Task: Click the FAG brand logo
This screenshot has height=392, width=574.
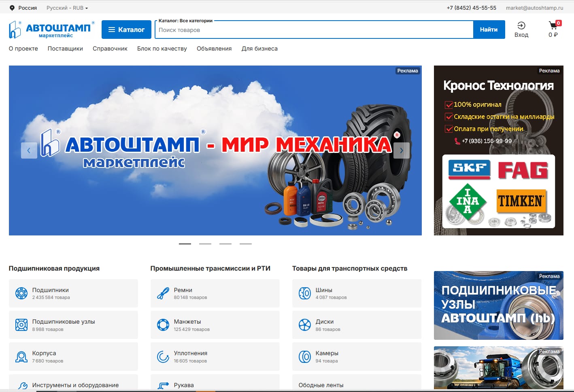Action: (x=523, y=170)
